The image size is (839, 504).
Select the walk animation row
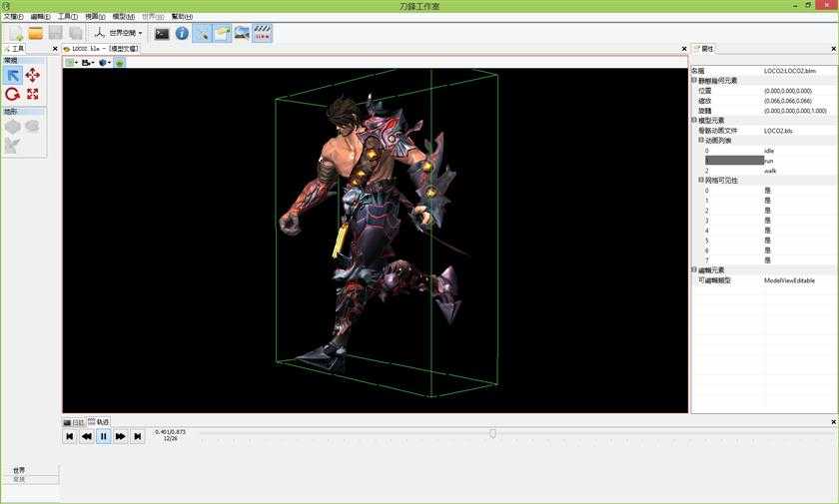pyautogui.click(x=768, y=171)
